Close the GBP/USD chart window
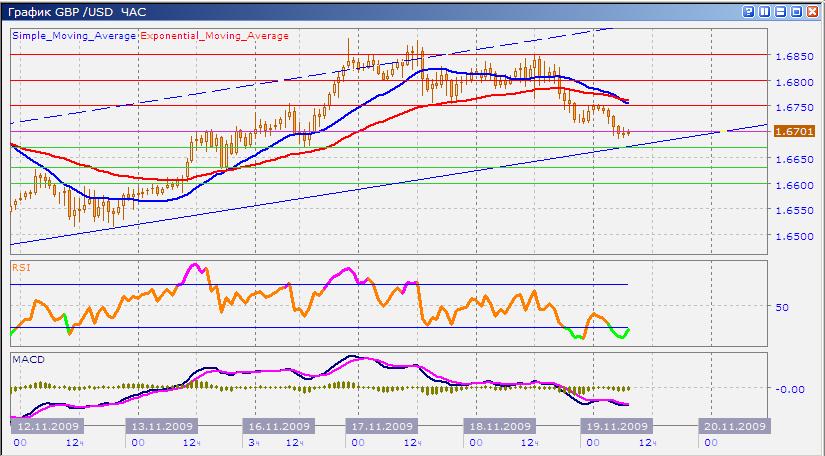The image size is (825, 456). 812,10
